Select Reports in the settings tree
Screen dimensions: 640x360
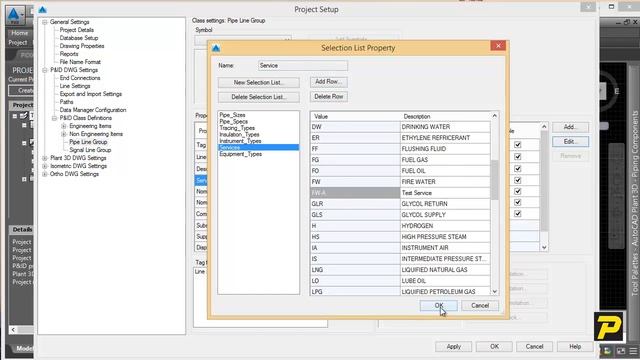(x=69, y=54)
